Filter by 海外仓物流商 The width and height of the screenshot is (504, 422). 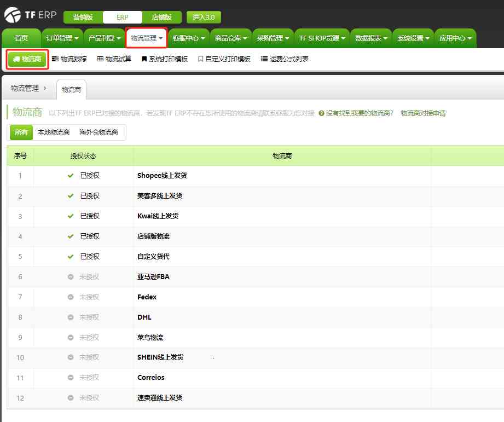99,132
